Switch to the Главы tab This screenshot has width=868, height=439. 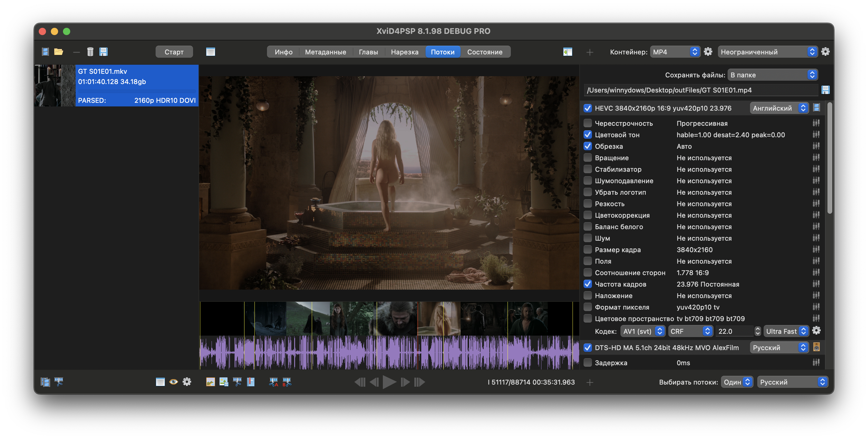pos(368,52)
